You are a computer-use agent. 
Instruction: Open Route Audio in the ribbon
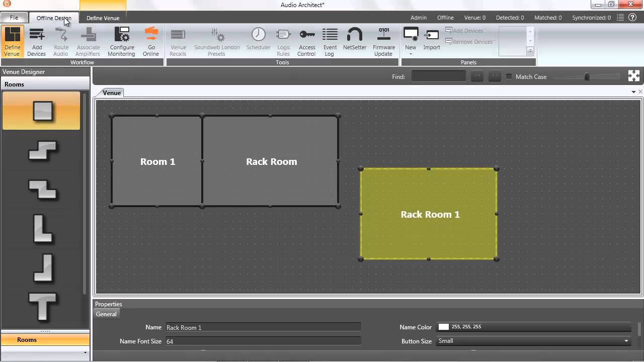click(61, 42)
